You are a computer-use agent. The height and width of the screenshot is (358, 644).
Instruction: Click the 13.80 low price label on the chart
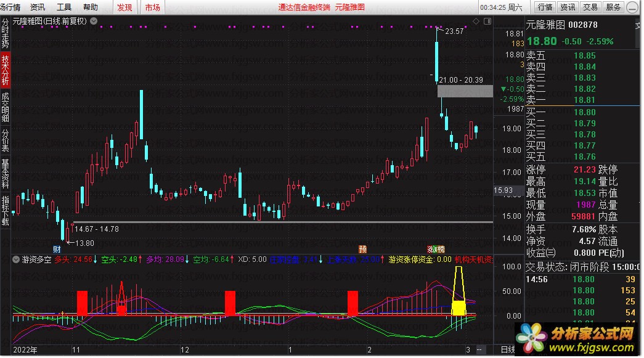pos(84,243)
